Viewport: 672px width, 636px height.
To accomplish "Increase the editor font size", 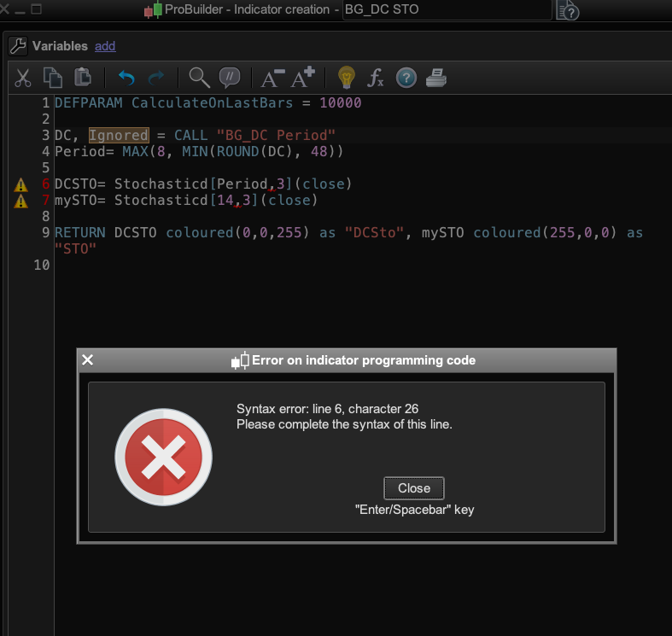I will [303, 77].
